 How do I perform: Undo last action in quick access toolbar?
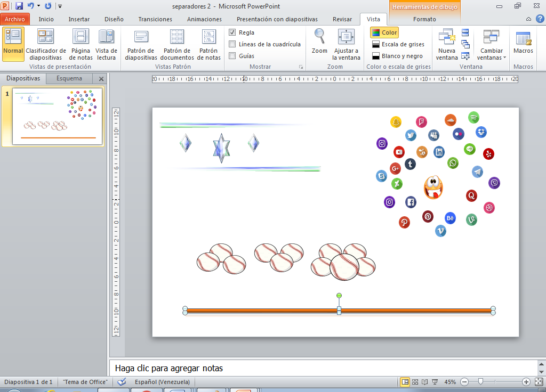click(x=30, y=6)
